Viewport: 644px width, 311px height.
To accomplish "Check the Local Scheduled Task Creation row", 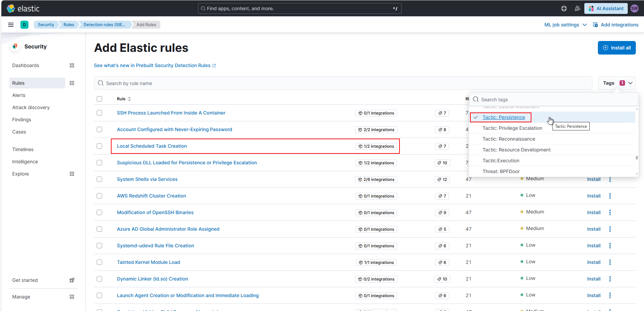I will 99,146.
